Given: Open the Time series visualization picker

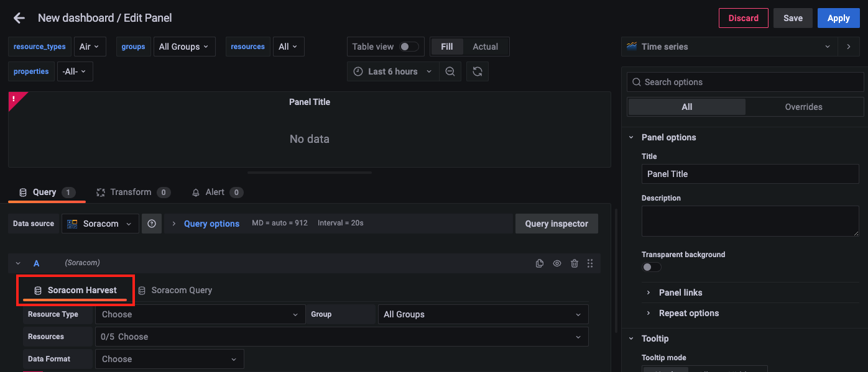Looking at the screenshot, I should pyautogui.click(x=729, y=47).
